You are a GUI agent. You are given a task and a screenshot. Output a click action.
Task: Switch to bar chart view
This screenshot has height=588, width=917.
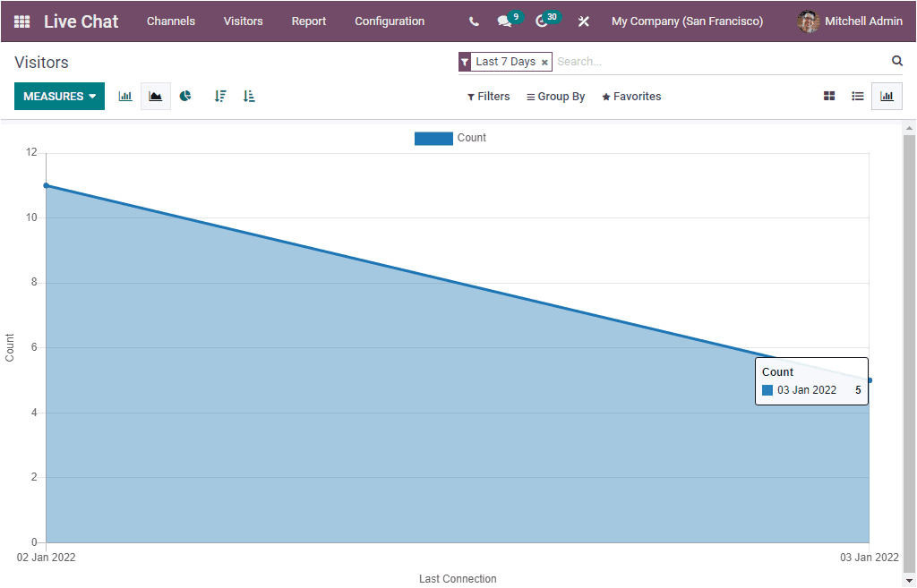[x=124, y=96]
